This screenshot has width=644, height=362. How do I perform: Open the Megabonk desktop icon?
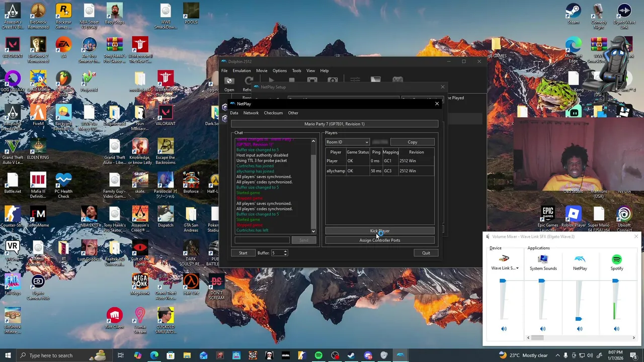[x=140, y=284]
